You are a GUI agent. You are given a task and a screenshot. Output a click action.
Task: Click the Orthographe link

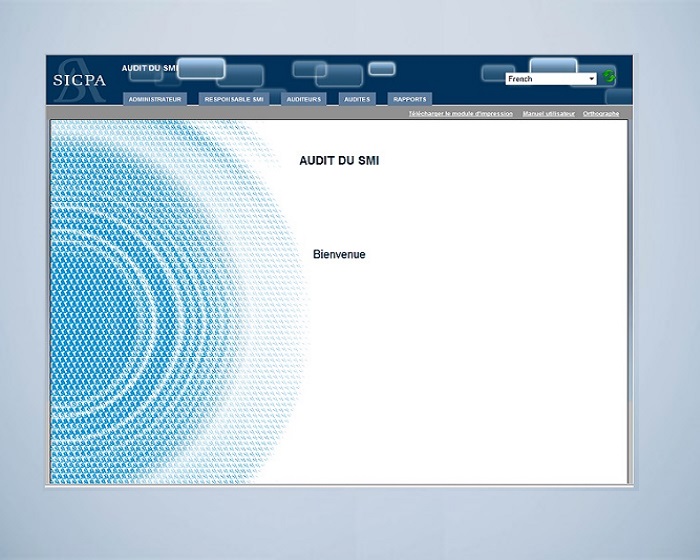(x=600, y=114)
